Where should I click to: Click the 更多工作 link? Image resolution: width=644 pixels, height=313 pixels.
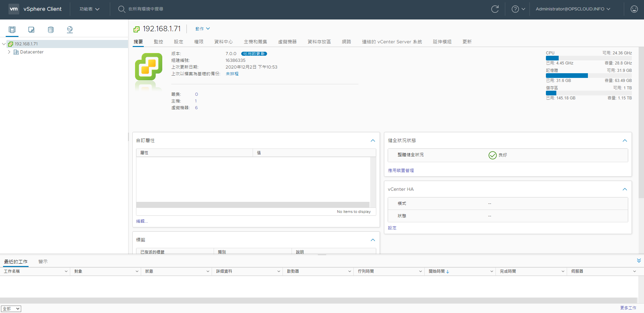coord(628,308)
